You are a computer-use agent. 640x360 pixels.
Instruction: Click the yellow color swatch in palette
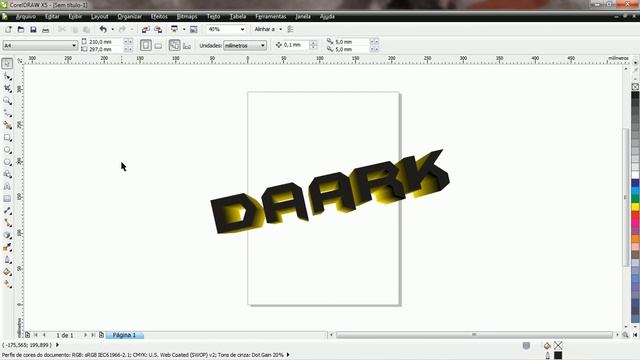point(636,207)
